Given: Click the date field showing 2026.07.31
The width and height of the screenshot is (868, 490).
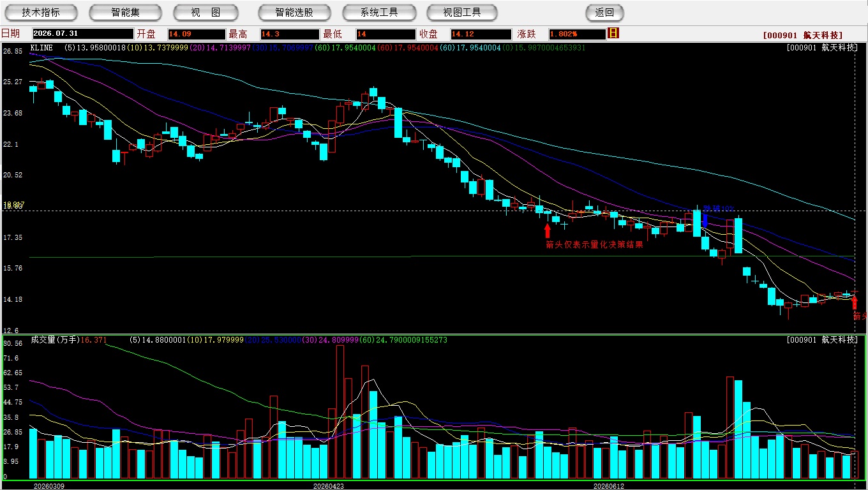Looking at the screenshot, I should [82, 34].
